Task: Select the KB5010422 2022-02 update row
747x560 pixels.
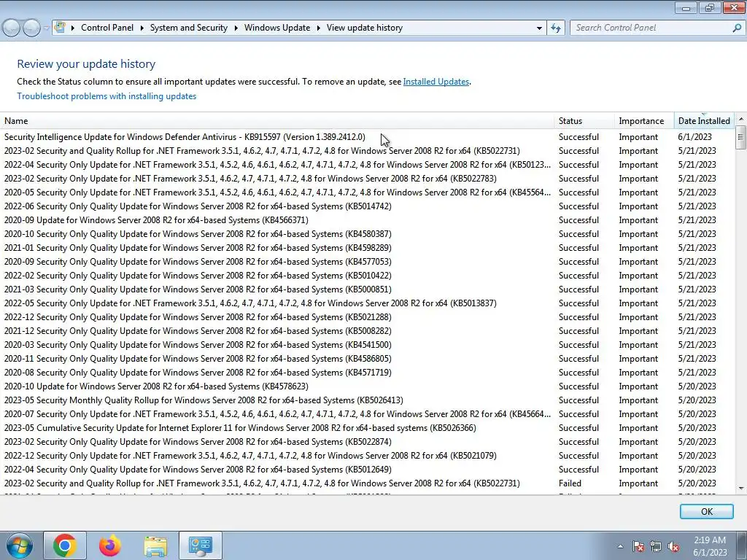Action: click(367, 275)
